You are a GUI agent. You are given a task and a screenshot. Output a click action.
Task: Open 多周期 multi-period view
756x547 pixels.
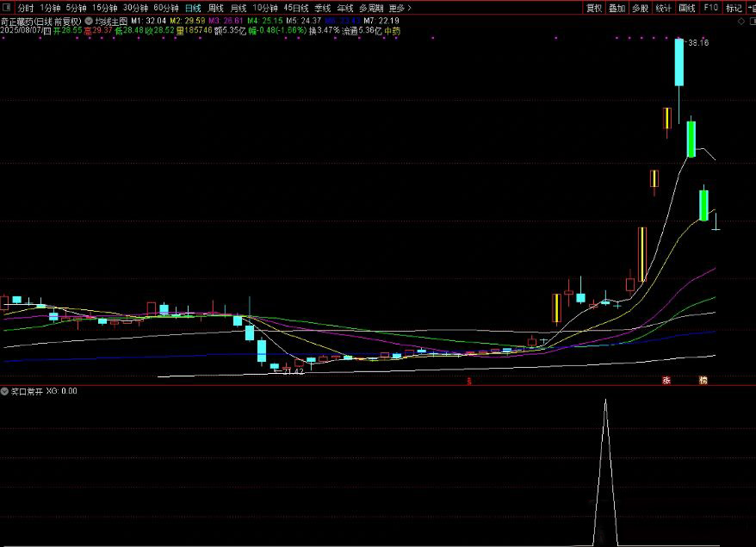pyautogui.click(x=371, y=8)
